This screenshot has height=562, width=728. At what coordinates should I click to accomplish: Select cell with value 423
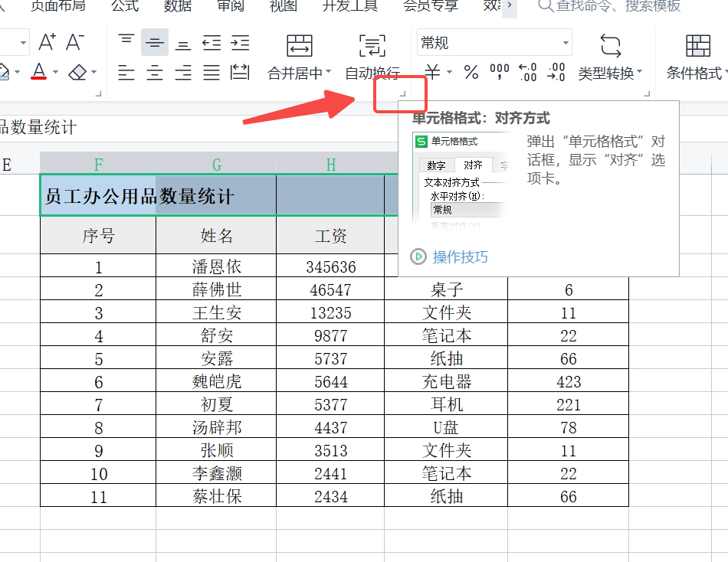pyautogui.click(x=569, y=381)
